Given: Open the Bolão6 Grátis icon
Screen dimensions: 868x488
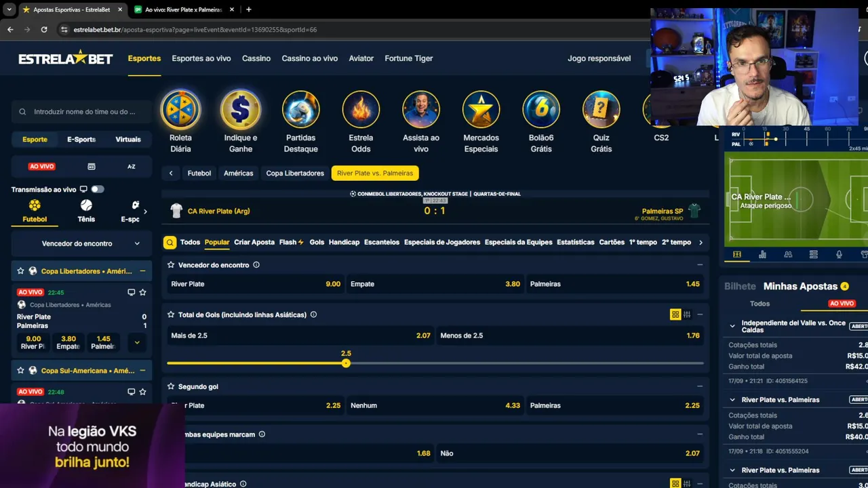Looking at the screenshot, I should pos(541,109).
